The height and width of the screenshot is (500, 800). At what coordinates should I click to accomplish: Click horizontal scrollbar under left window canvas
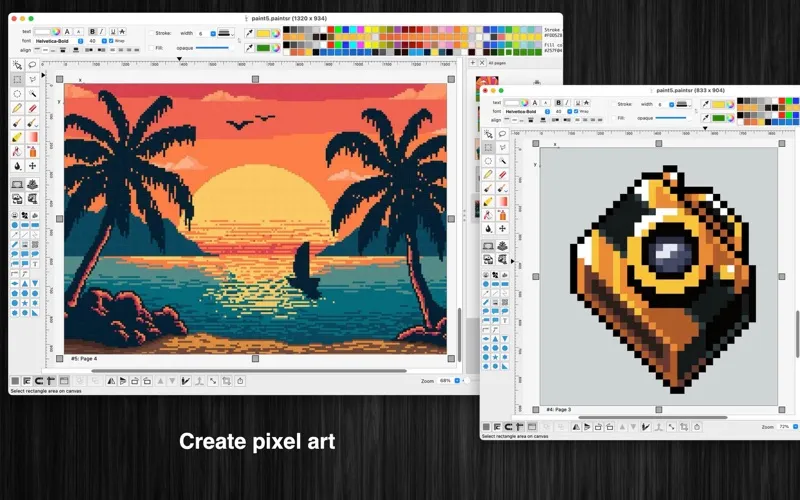(x=249, y=371)
